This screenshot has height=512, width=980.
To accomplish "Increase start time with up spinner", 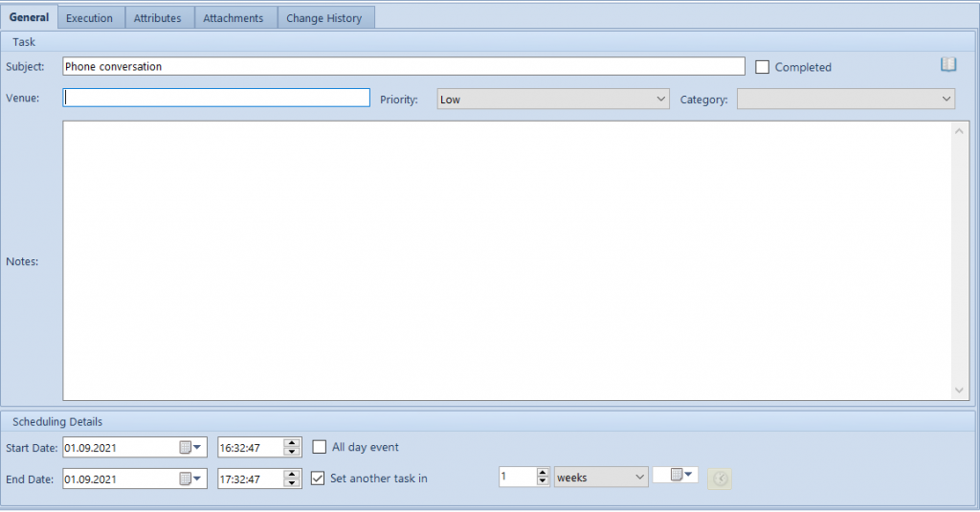I will 292,442.
